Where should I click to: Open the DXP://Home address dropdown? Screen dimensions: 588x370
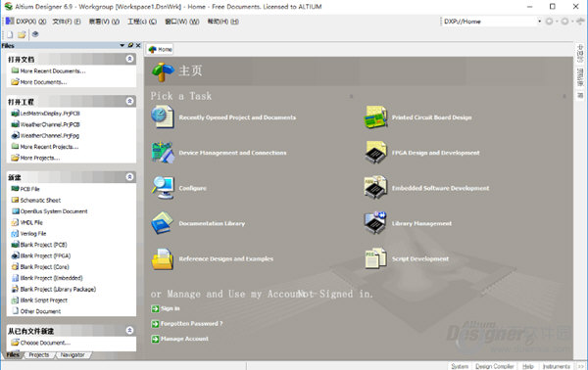[x=539, y=22]
